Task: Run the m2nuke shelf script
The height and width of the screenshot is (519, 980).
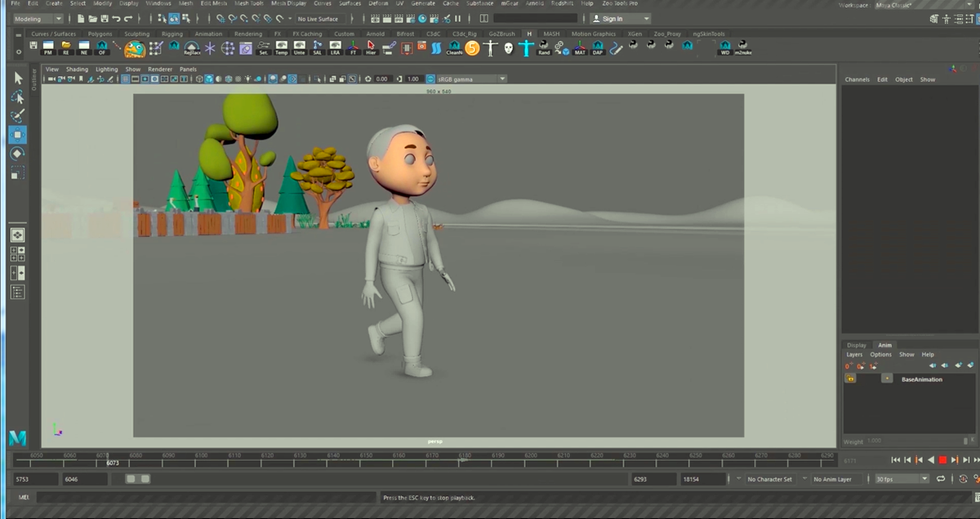Action: coord(742,48)
